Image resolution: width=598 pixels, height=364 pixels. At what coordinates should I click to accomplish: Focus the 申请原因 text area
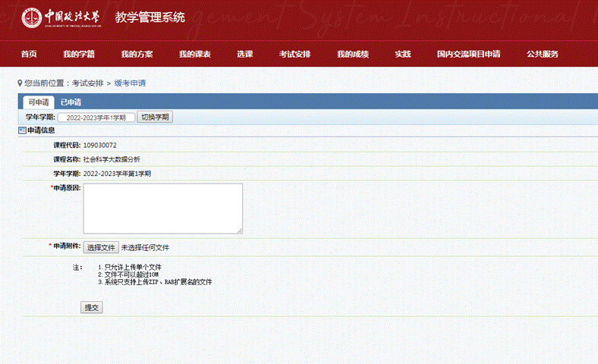pyautogui.click(x=162, y=208)
